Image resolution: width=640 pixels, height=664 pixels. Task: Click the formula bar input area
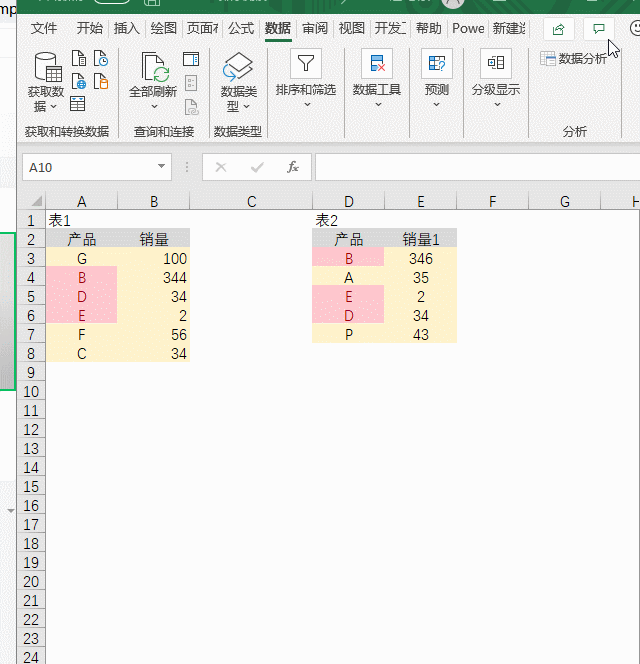477,167
